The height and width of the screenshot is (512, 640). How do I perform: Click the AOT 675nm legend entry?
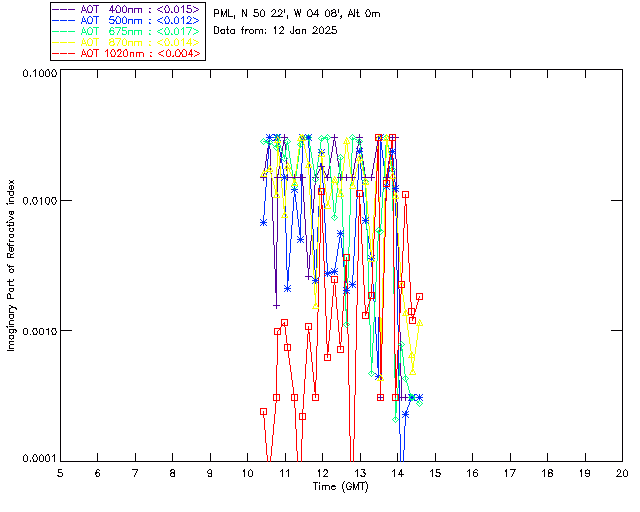[127, 31]
